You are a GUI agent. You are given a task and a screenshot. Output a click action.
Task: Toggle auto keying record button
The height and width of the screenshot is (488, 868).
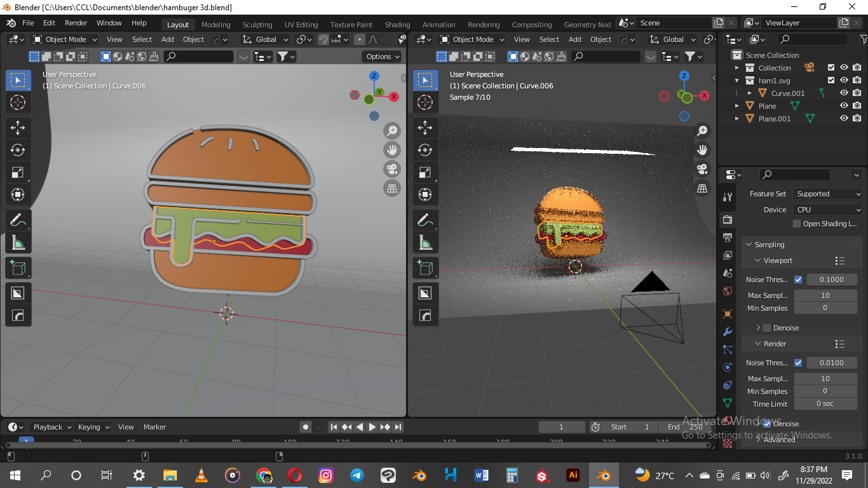coord(306,427)
